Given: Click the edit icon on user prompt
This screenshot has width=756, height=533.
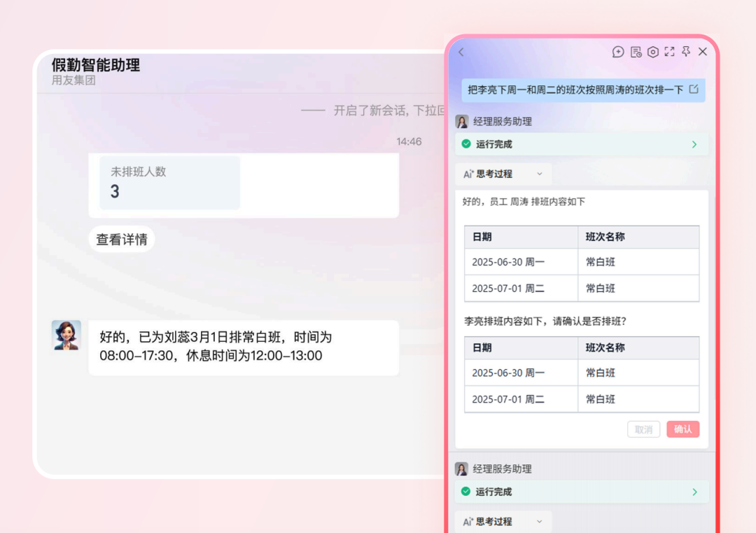Looking at the screenshot, I should click(694, 90).
